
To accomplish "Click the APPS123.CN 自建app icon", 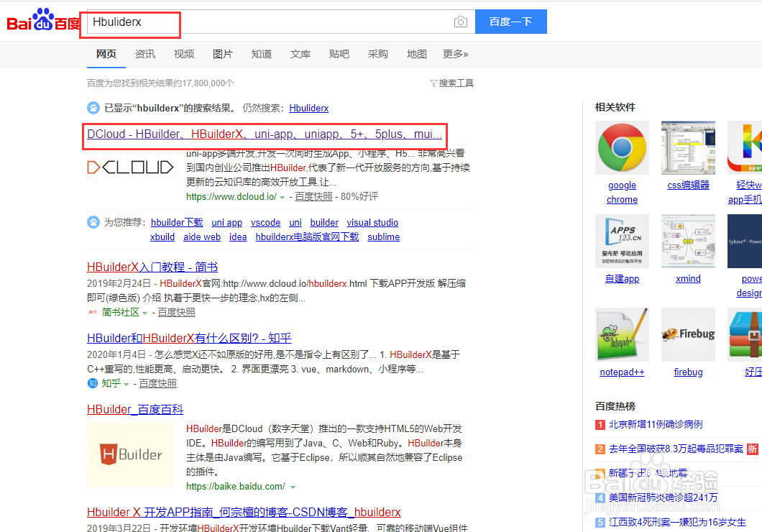I will click(x=622, y=241).
